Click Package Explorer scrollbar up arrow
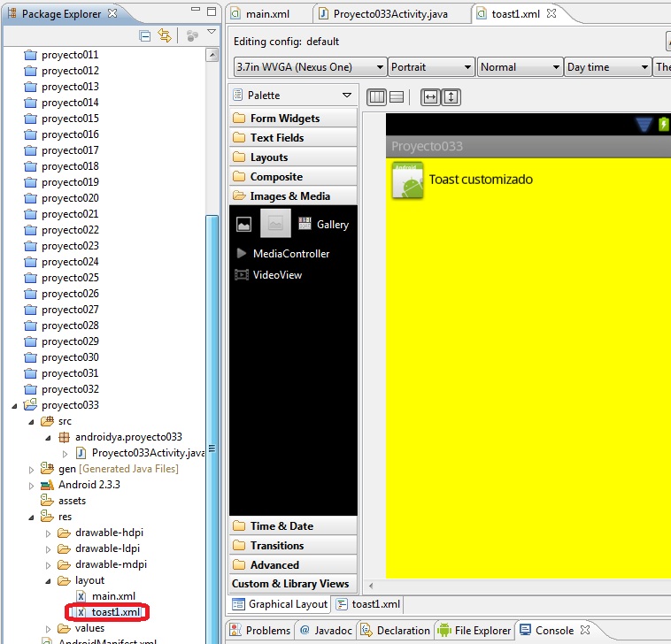This screenshot has height=644, width=671. [212, 54]
